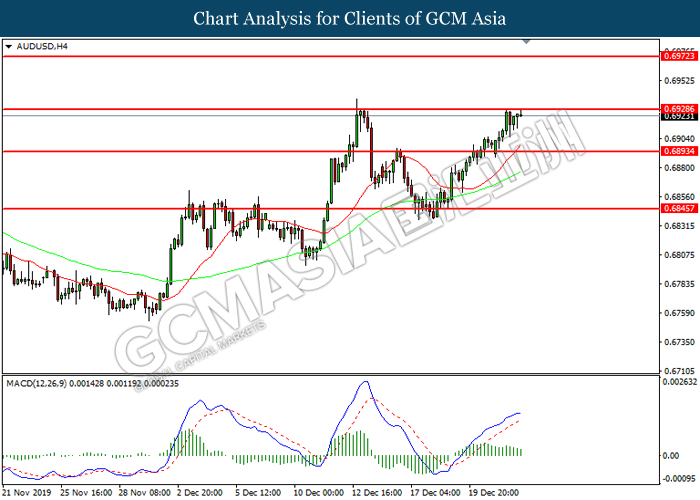The width and height of the screenshot is (700, 500).
Task: Click the chart shift triangle marker at top
Action: (526, 42)
